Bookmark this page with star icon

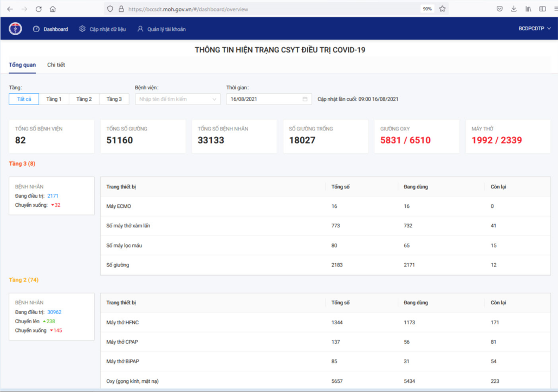point(443,9)
